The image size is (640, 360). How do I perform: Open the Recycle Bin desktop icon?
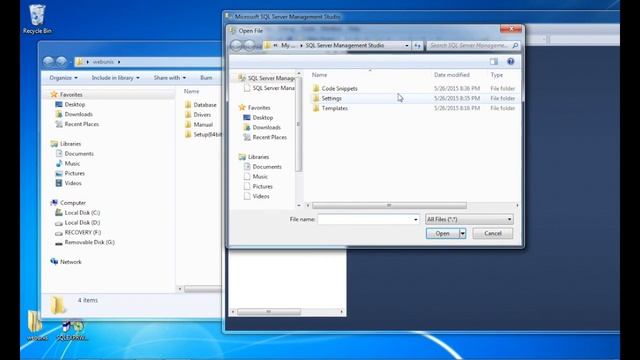pyautogui.click(x=37, y=19)
